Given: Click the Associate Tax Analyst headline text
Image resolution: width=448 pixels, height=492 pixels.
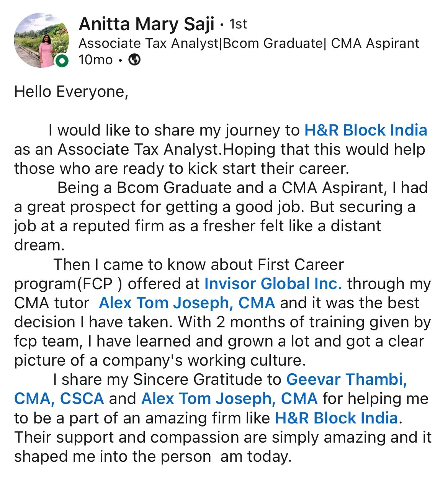Looking at the screenshot, I should (249, 43).
